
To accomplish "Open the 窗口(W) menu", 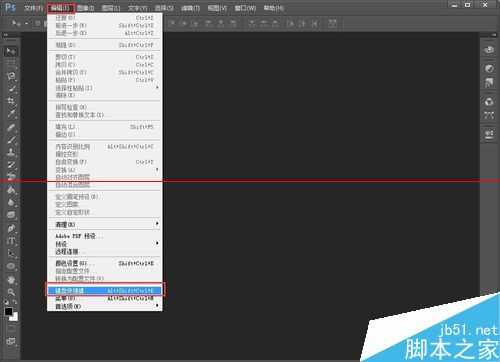I will (x=245, y=7).
